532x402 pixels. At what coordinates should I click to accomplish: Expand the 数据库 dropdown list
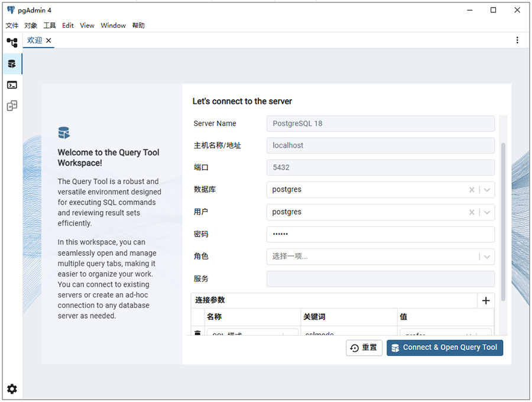[x=487, y=190]
